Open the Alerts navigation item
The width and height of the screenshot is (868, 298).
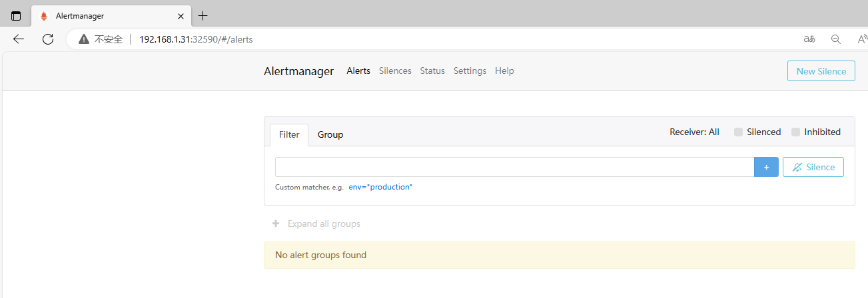pyautogui.click(x=358, y=71)
